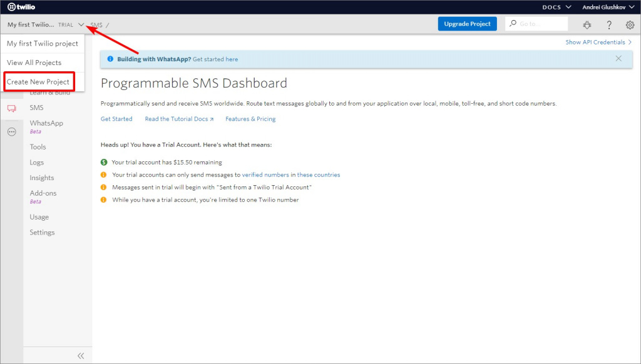Open the verified numbers link
Image resolution: width=641 pixels, height=364 pixels.
coord(265,175)
